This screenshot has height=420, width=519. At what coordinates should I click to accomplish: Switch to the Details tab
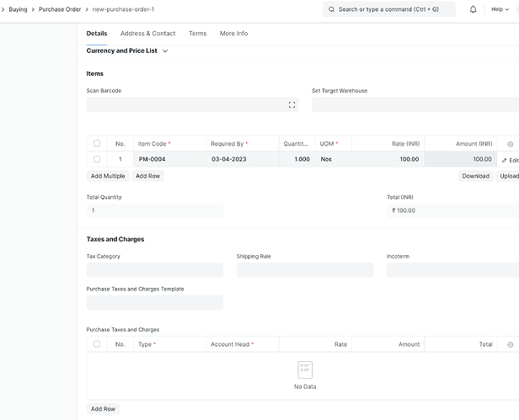pyautogui.click(x=97, y=34)
